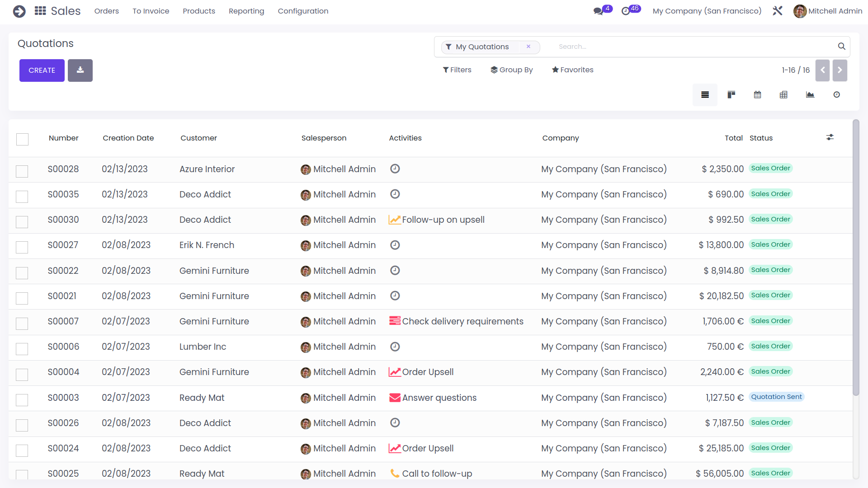Expand the Favorites dropdown
Image resolution: width=868 pixels, height=488 pixels.
coord(572,70)
